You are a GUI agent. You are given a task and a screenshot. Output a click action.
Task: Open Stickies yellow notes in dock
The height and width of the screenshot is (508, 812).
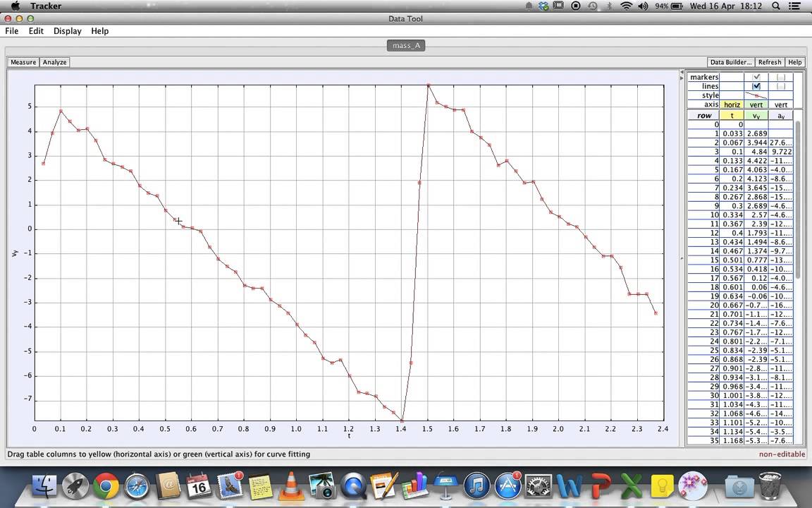[x=261, y=487]
